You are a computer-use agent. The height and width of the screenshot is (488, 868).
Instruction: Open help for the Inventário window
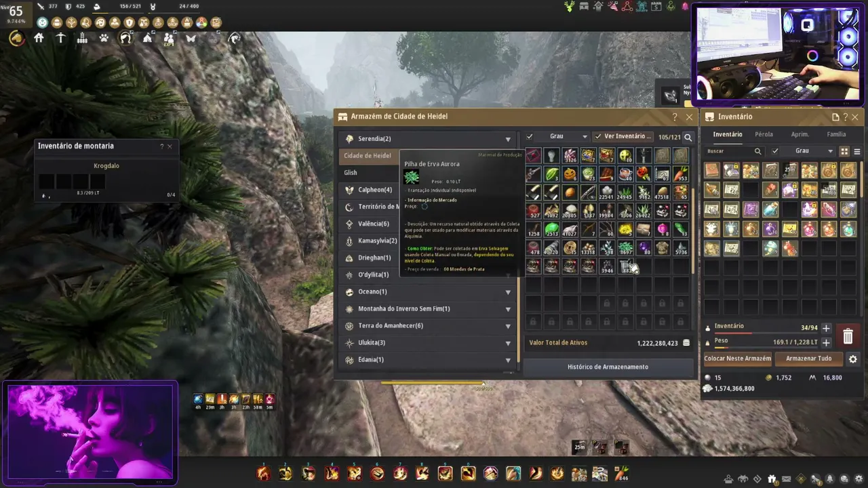(x=845, y=117)
